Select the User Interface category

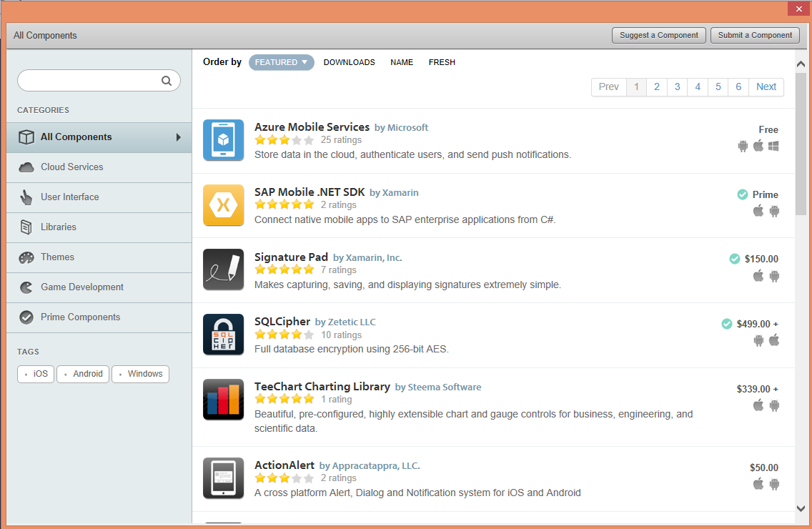point(99,197)
